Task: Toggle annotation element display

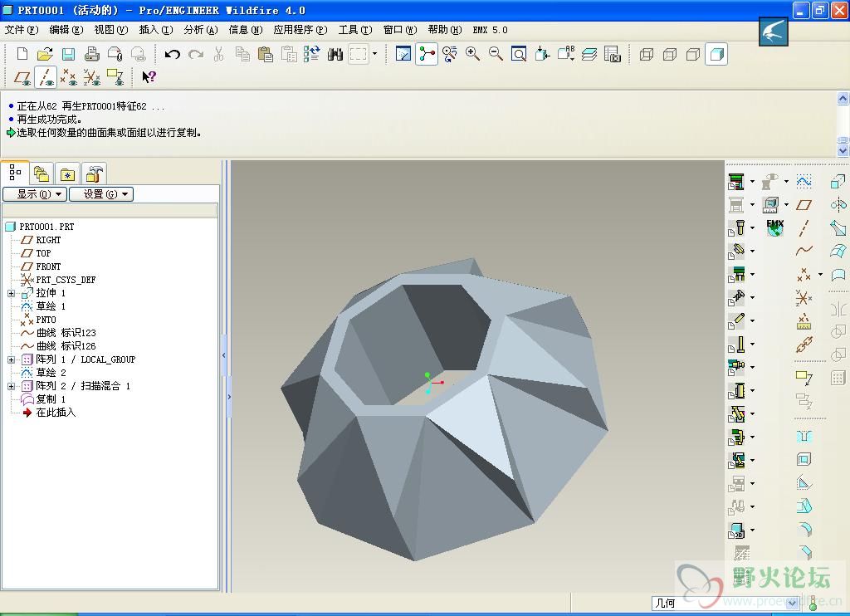Action: (115, 77)
